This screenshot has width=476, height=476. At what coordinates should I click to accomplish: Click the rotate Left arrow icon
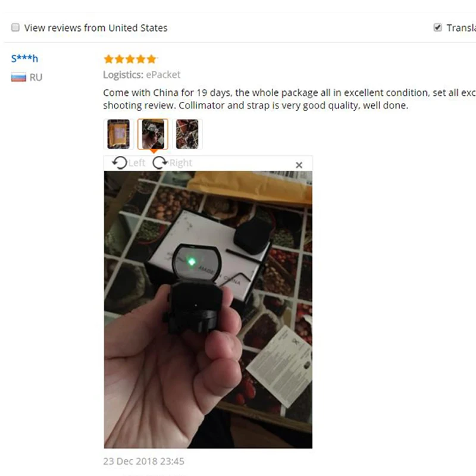coord(120,162)
